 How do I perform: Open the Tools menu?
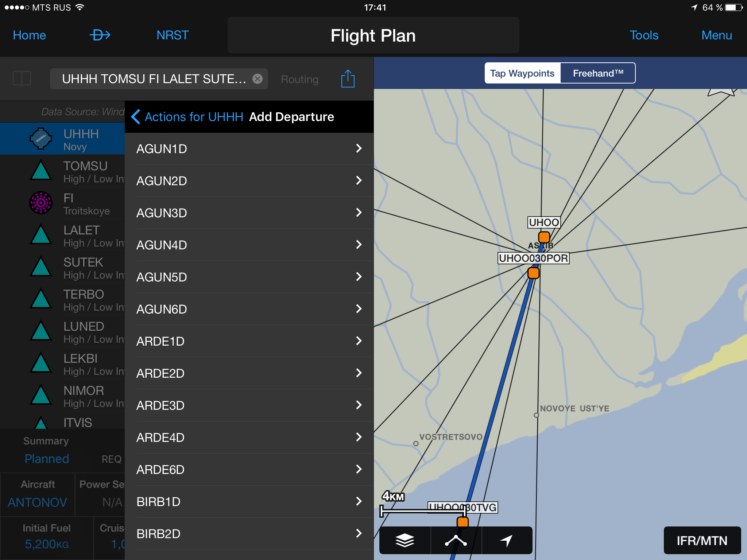click(644, 35)
